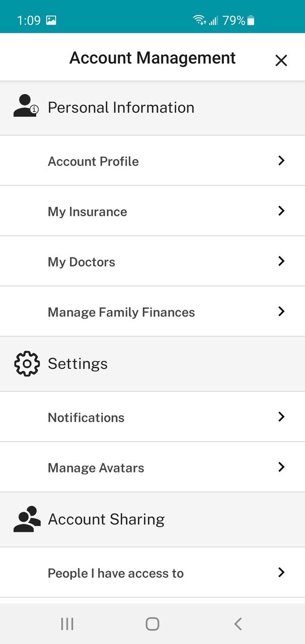This screenshot has width=305, height=644.
Task: Open People I have access to
Action: click(115, 573)
